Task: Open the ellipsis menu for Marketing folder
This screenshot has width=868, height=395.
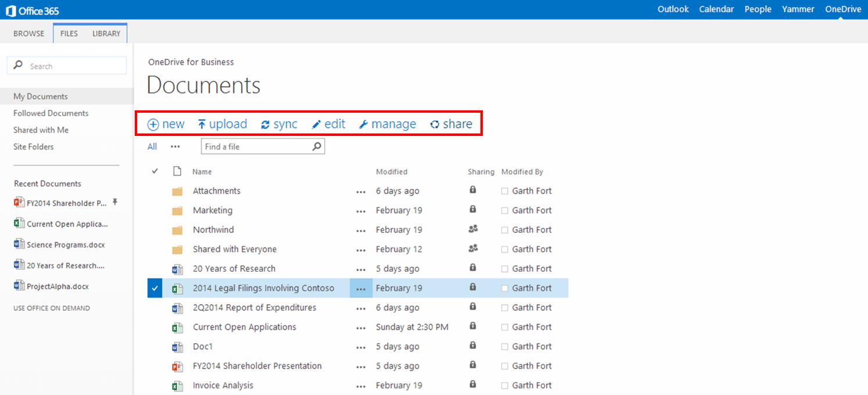Action: pos(361,211)
